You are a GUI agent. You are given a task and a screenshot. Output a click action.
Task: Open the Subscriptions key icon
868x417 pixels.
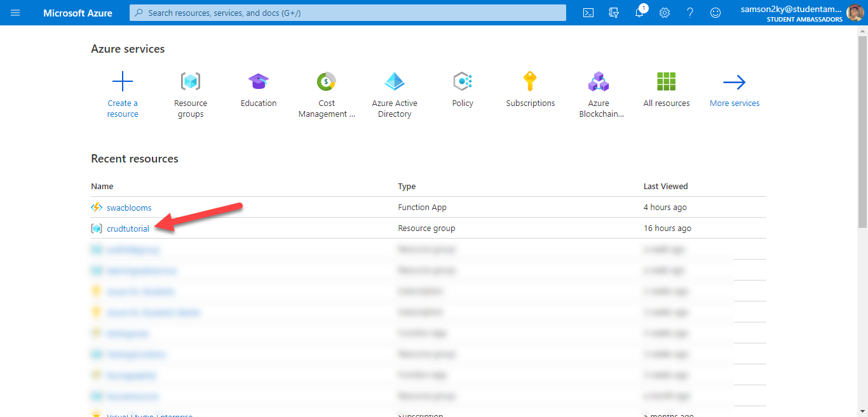click(x=530, y=81)
